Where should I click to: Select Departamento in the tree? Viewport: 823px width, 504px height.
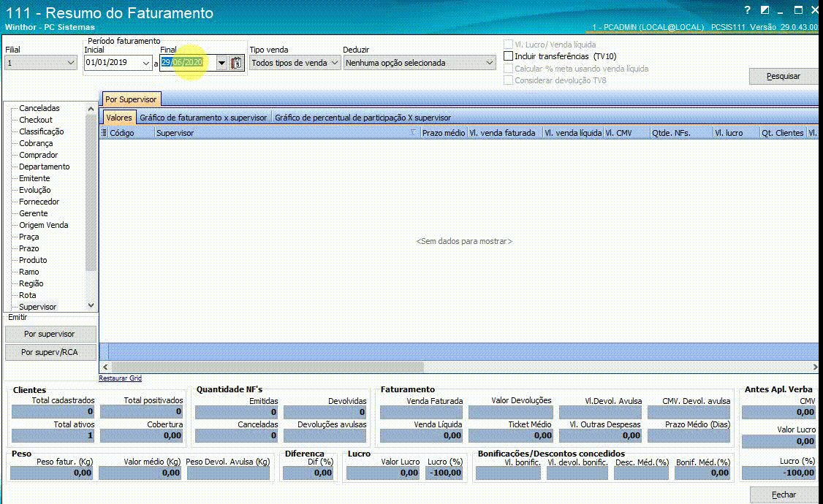[x=44, y=167]
